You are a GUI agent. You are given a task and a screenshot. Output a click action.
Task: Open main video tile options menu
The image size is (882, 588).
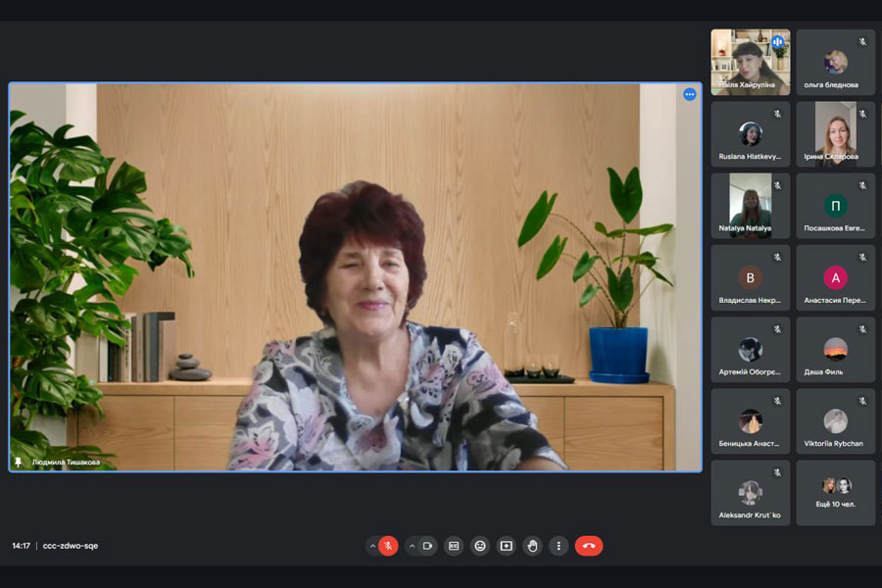point(690,94)
